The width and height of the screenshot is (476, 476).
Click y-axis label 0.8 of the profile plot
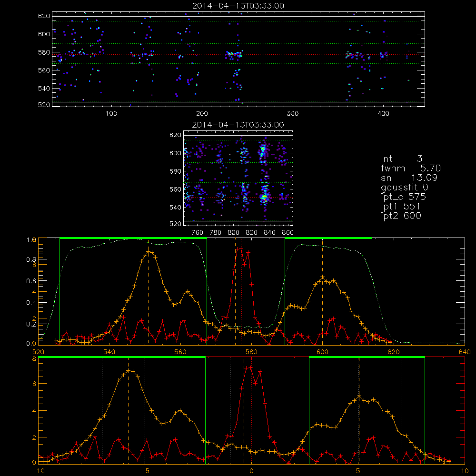click(31, 259)
